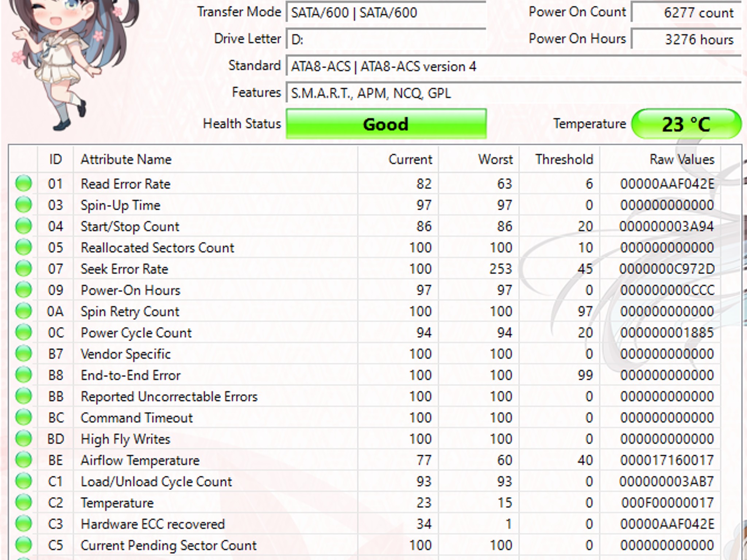Click the status dot next to Seek Error Rate

pyautogui.click(x=24, y=268)
